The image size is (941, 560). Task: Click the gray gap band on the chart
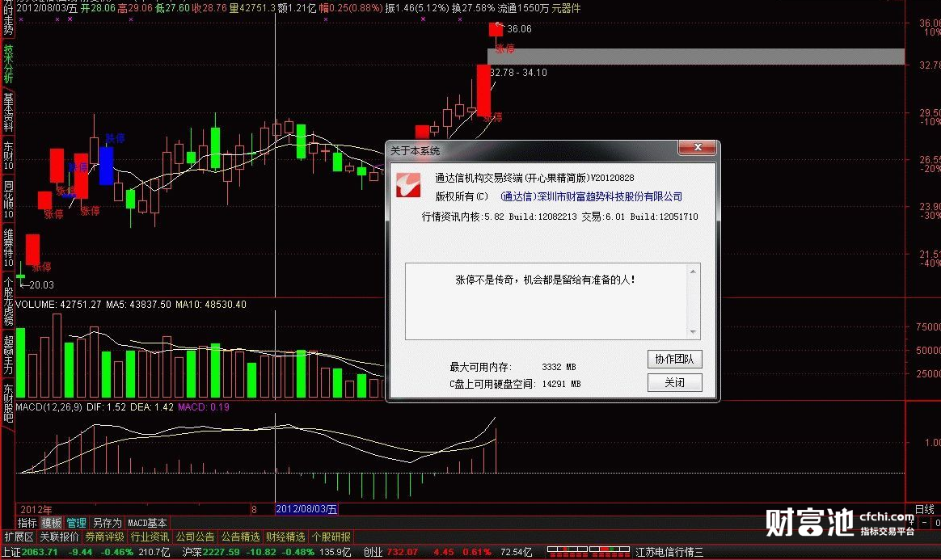696,57
